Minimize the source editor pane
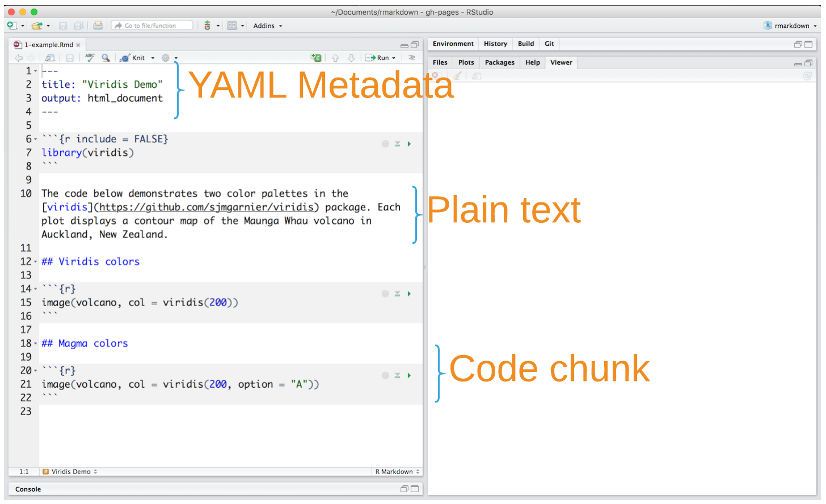This screenshot has width=826, height=504. (x=404, y=45)
